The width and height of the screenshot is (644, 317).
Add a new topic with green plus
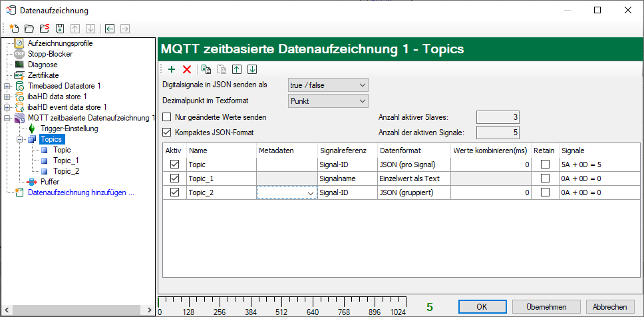tap(172, 69)
